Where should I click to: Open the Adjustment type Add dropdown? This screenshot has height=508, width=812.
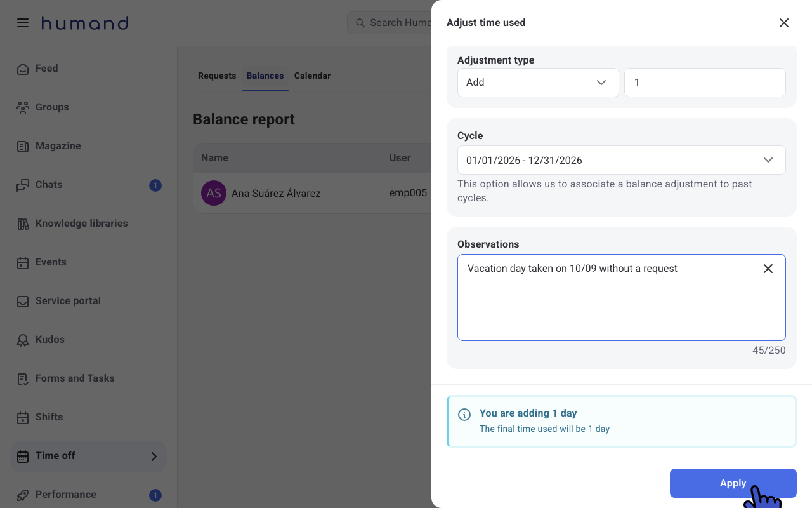[538, 83]
